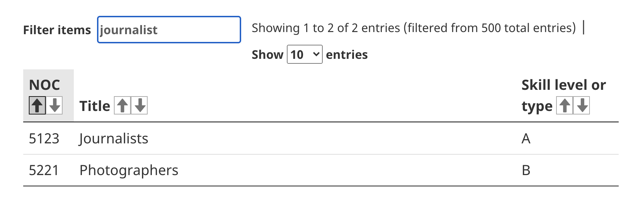Sort NOC column ascending
The width and height of the screenshot is (644, 217).
click(x=37, y=105)
